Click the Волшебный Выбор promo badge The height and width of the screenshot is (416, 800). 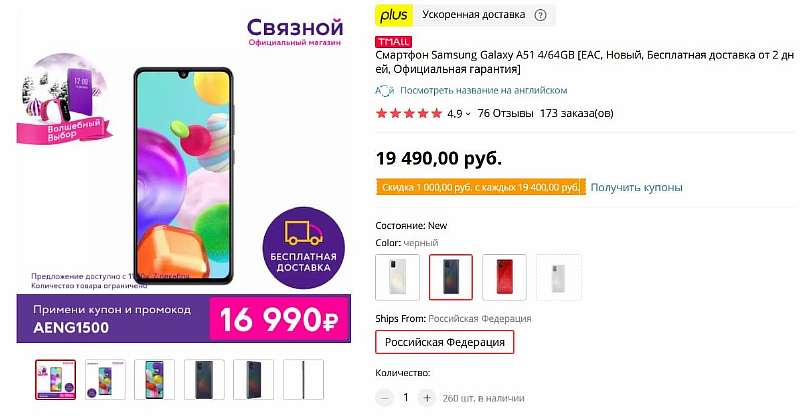65,100
